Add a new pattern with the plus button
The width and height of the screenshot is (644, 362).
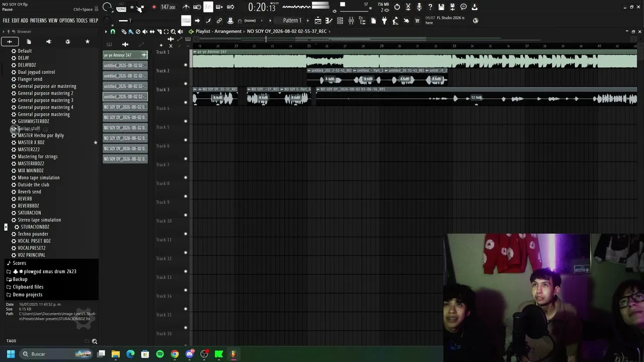click(307, 21)
